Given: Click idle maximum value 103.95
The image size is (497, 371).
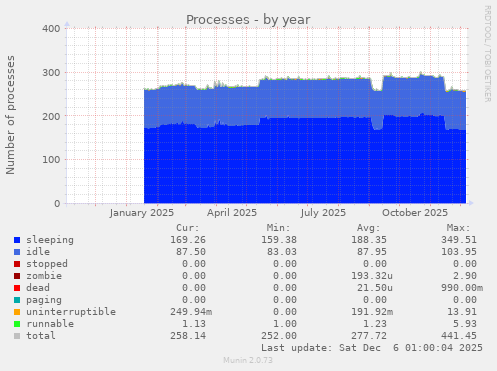Looking at the screenshot, I should click(x=459, y=252).
